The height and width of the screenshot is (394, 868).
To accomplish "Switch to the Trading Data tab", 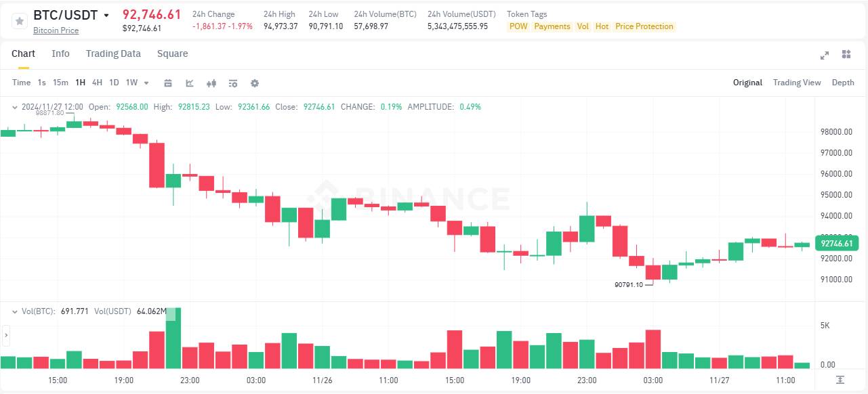I will pos(113,53).
